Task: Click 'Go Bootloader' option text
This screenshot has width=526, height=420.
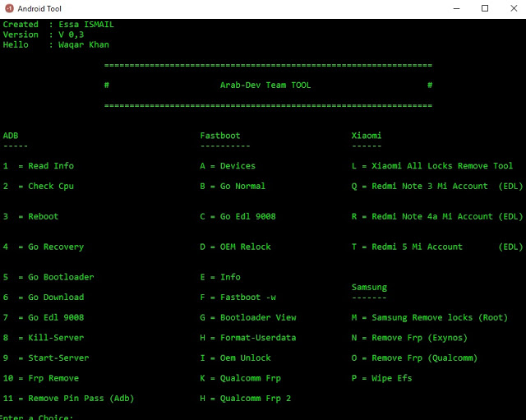Action: click(61, 277)
